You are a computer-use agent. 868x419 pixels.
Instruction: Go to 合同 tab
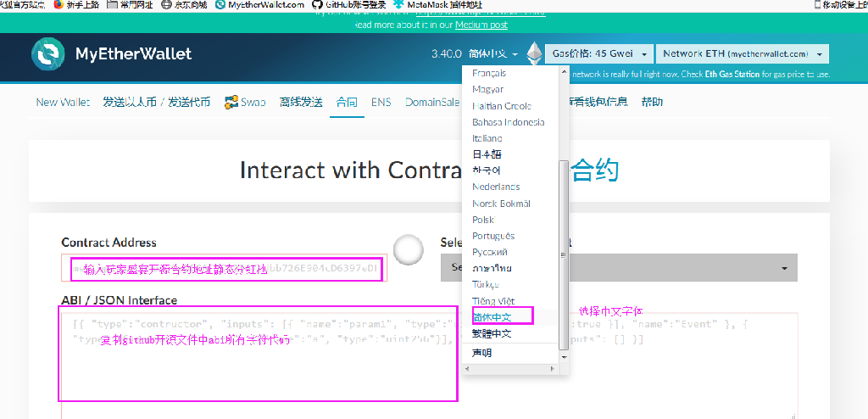coord(347,102)
